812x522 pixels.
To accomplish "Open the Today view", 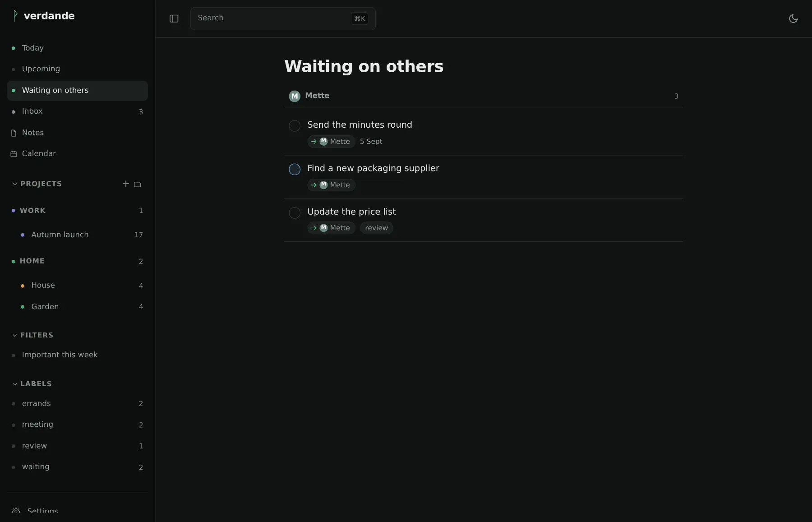I will click(77, 48).
